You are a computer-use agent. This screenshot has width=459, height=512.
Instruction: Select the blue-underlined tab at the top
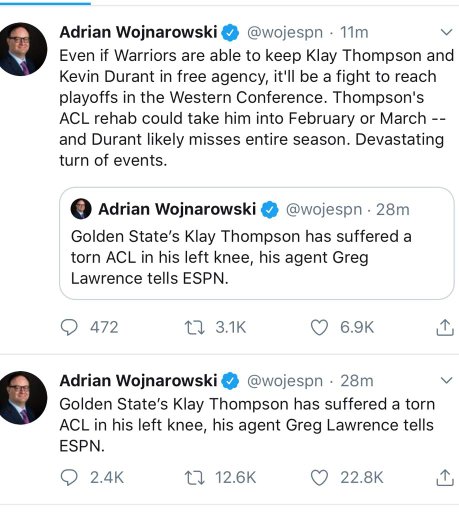(45, 3)
